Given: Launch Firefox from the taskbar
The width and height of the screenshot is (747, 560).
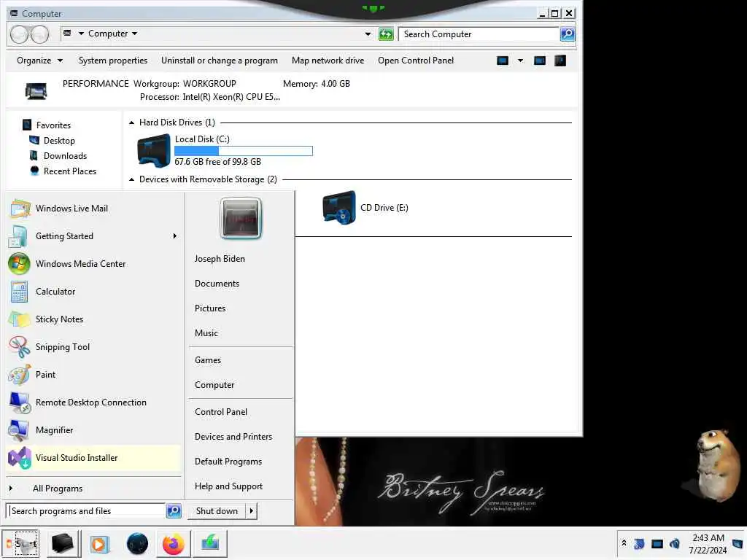Looking at the screenshot, I should [x=173, y=544].
